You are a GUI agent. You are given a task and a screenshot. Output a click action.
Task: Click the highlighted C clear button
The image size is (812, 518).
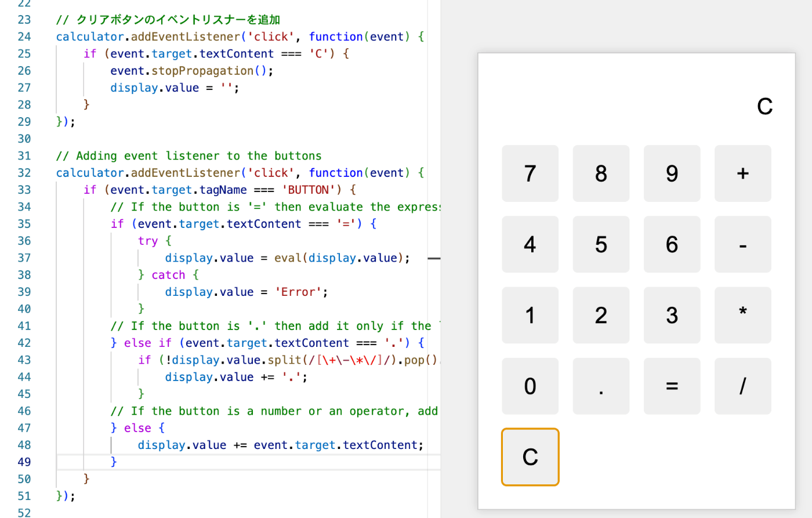tap(530, 457)
